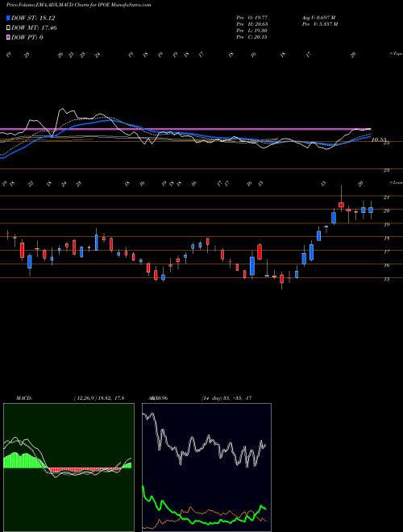Click the price axis label 17

click(386, 251)
